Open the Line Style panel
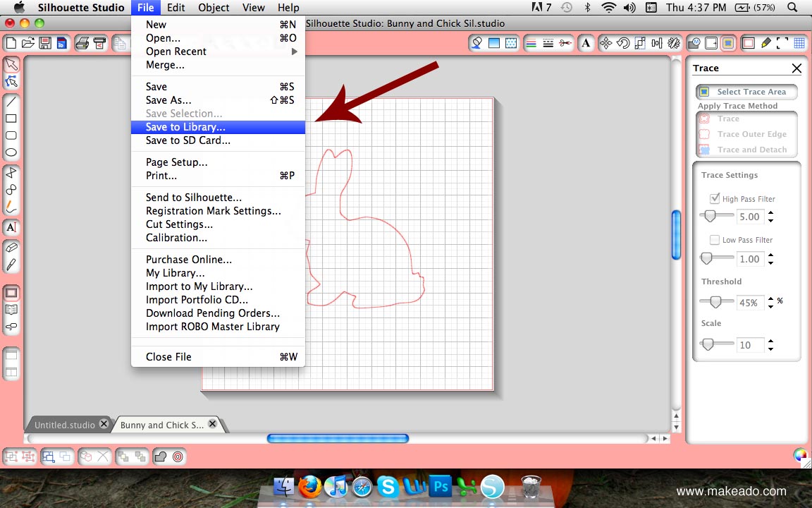812x508 pixels. click(548, 43)
